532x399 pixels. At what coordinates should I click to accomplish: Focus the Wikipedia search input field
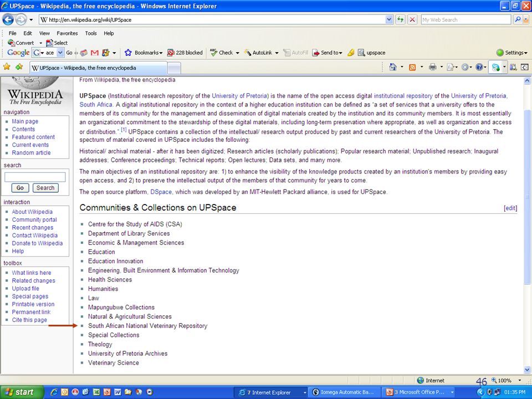click(x=35, y=177)
